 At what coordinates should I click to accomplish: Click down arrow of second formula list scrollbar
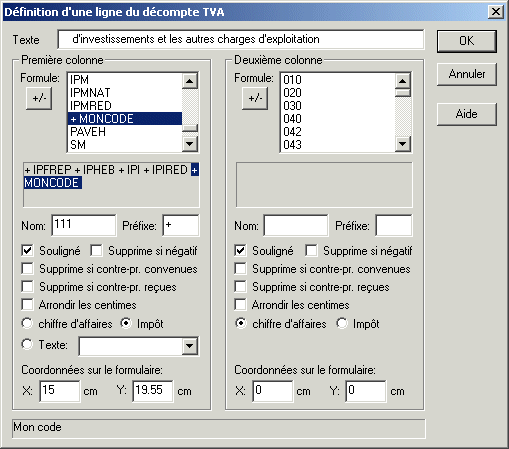click(403, 144)
